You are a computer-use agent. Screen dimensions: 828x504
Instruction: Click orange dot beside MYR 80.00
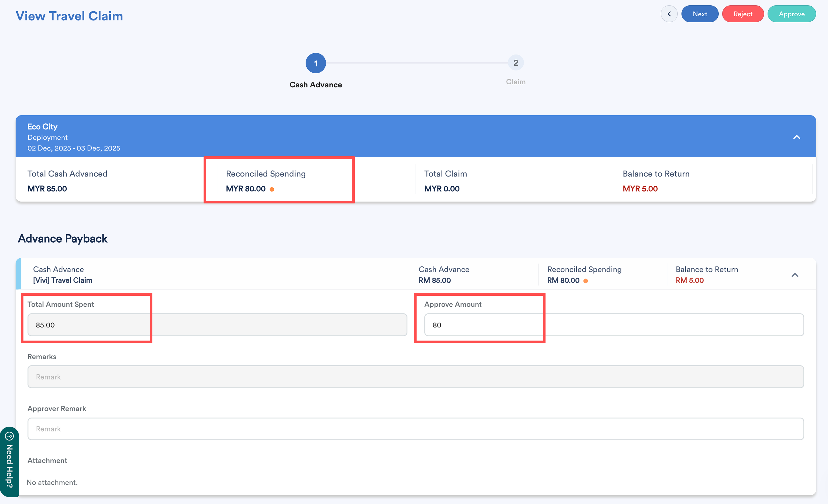coord(272,189)
